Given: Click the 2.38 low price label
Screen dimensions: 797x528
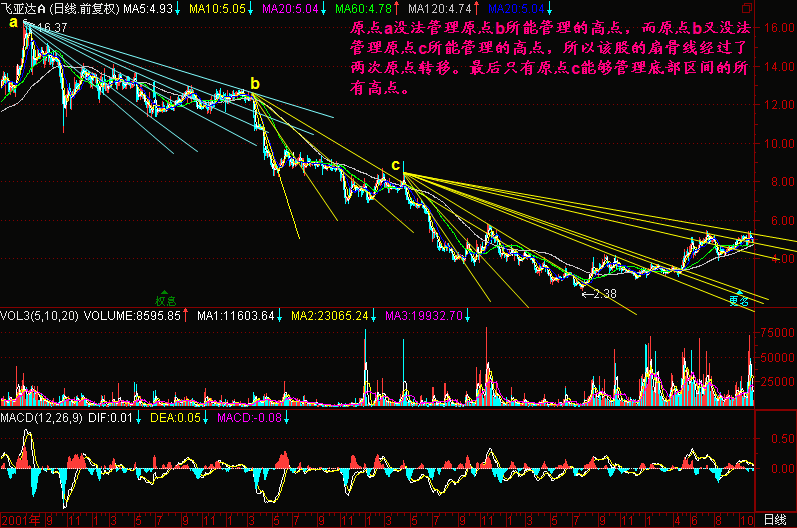Looking at the screenshot, I should pyautogui.click(x=605, y=294).
